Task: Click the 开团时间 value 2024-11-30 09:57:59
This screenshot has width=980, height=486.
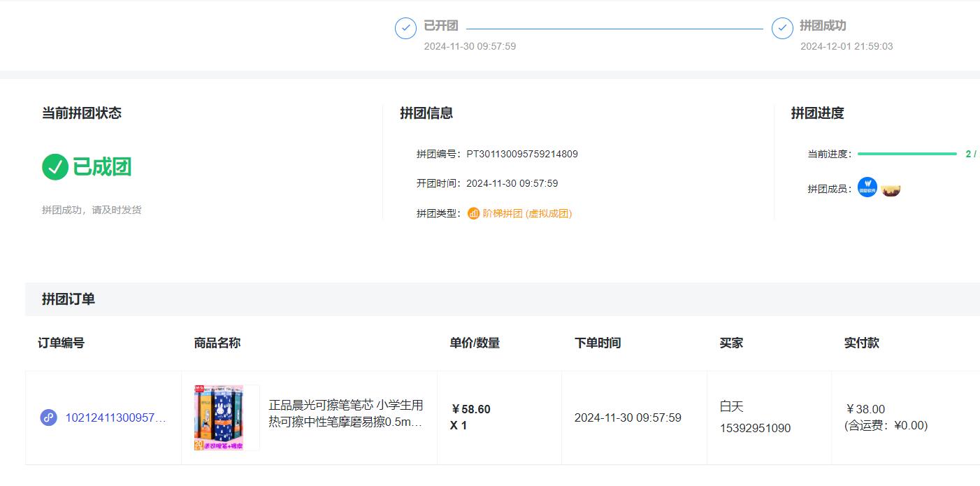Action: 512,183
